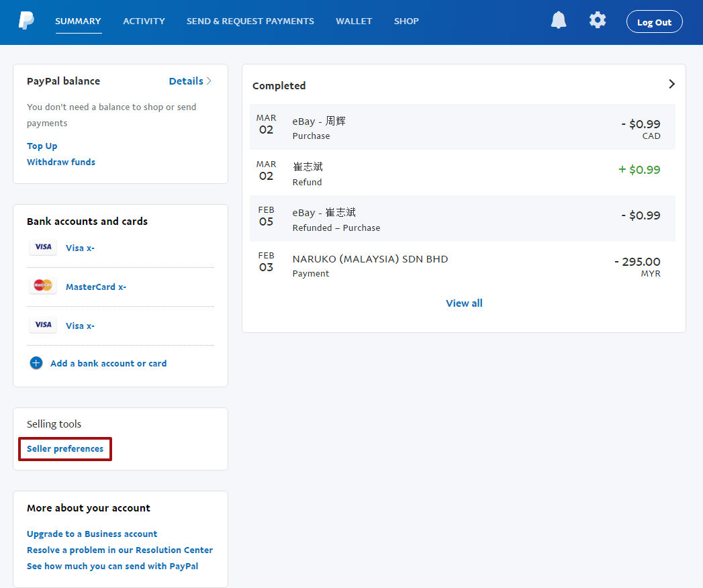Open the Shop tab

(406, 21)
